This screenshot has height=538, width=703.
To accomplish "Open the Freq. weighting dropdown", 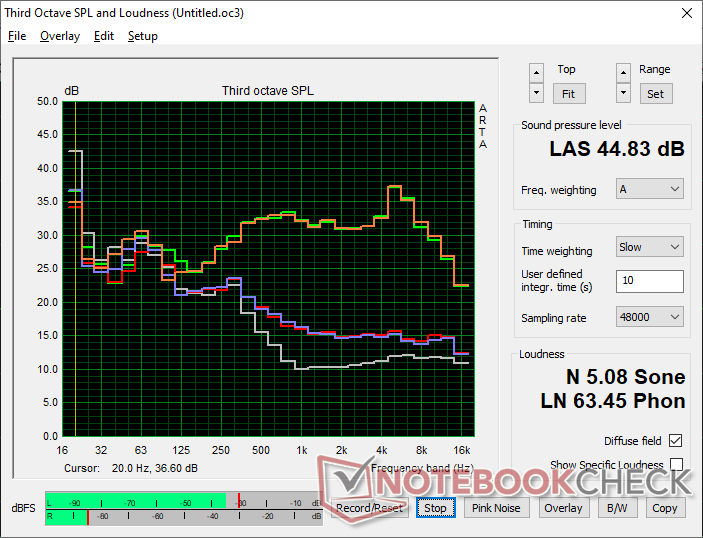I will [x=650, y=189].
